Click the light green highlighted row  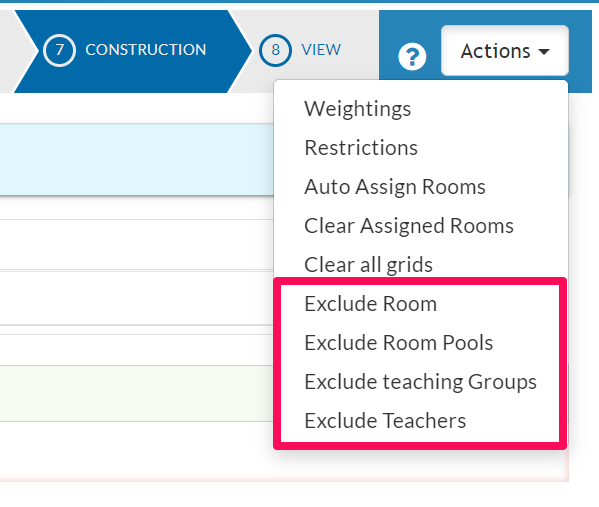(x=137, y=394)
